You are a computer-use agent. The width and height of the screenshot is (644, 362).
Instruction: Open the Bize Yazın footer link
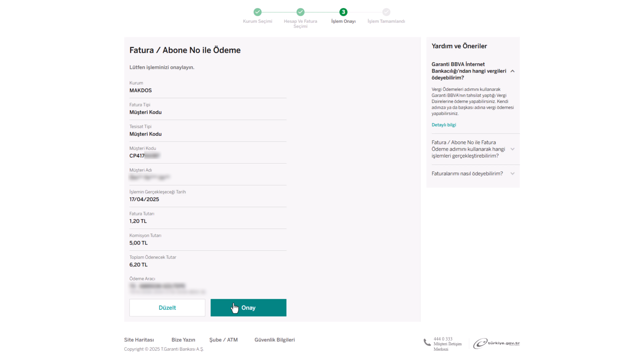[183, 340]
